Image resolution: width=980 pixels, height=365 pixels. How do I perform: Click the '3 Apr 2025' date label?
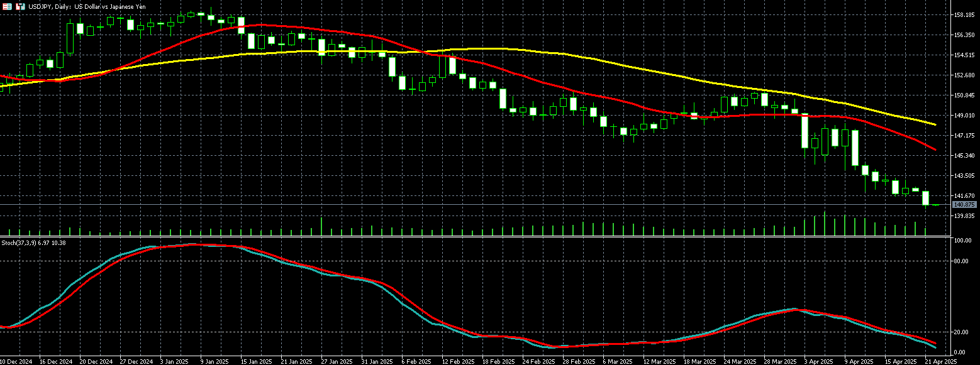coord(819,361)
